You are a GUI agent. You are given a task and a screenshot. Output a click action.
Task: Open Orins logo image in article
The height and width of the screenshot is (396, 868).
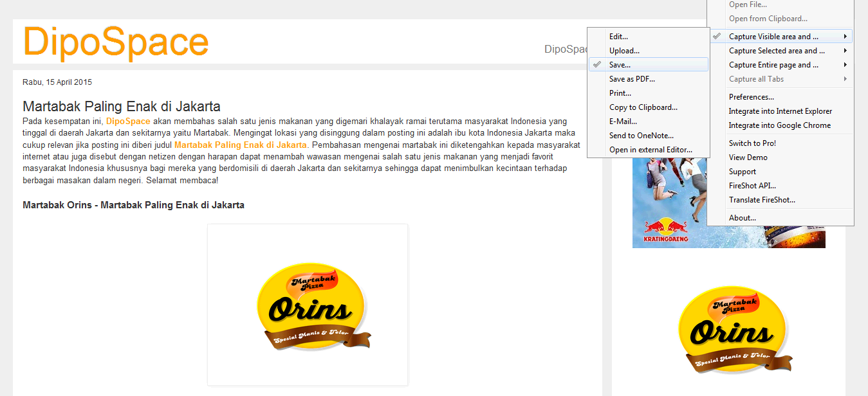click(308, 305)
